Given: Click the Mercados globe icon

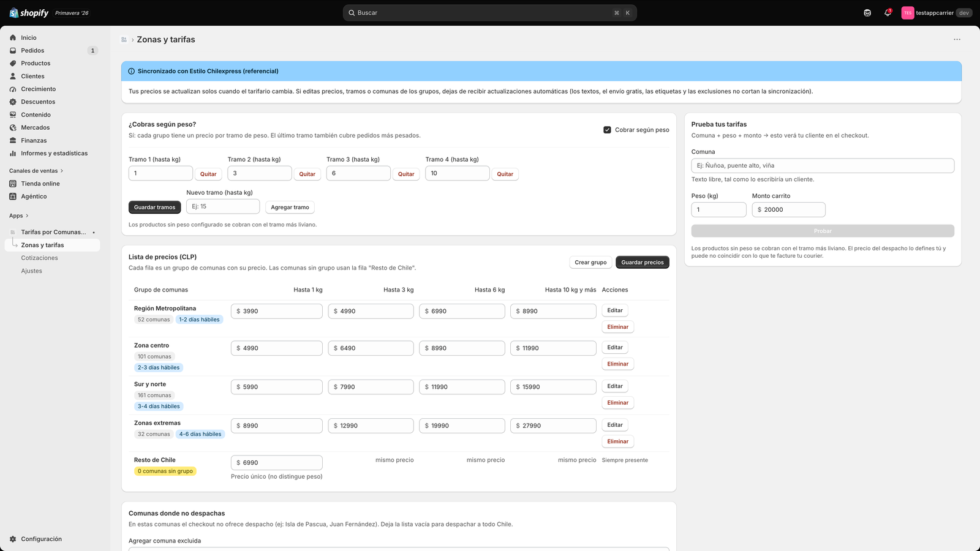Looking at the screenshot, I should [x=13, y=128].
